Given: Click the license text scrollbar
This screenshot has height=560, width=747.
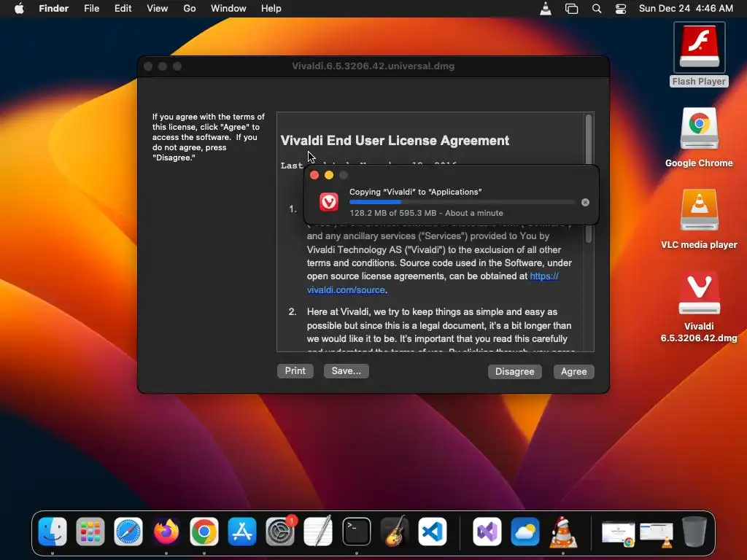Looking at the screenshot, I should pos(589,179).
